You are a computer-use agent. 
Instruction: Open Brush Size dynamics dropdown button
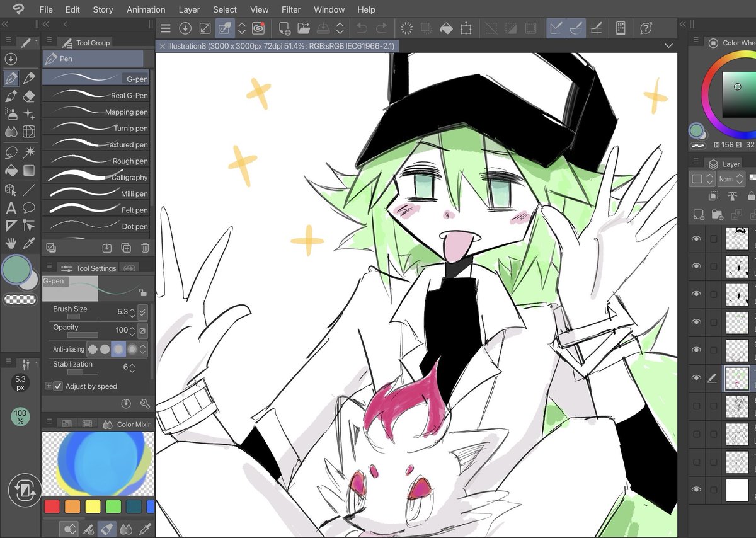pos(143,312)
